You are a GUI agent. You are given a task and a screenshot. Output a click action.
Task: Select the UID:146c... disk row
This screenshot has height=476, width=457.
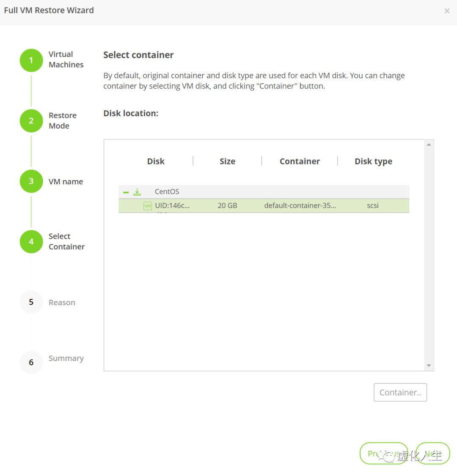264,206
